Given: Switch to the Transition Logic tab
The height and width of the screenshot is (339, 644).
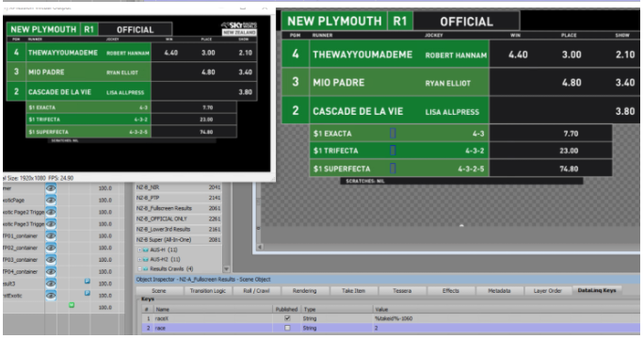Looking at the screenshot, I should 208,291.
